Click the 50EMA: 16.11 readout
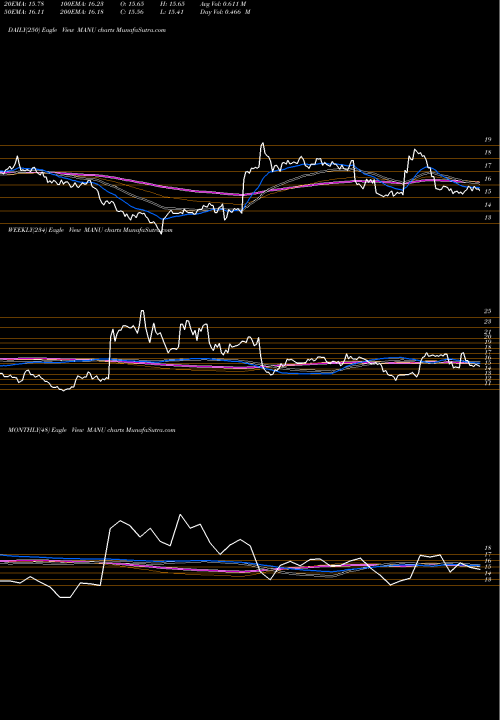500x720 pixels. click(x=22, y=12)
